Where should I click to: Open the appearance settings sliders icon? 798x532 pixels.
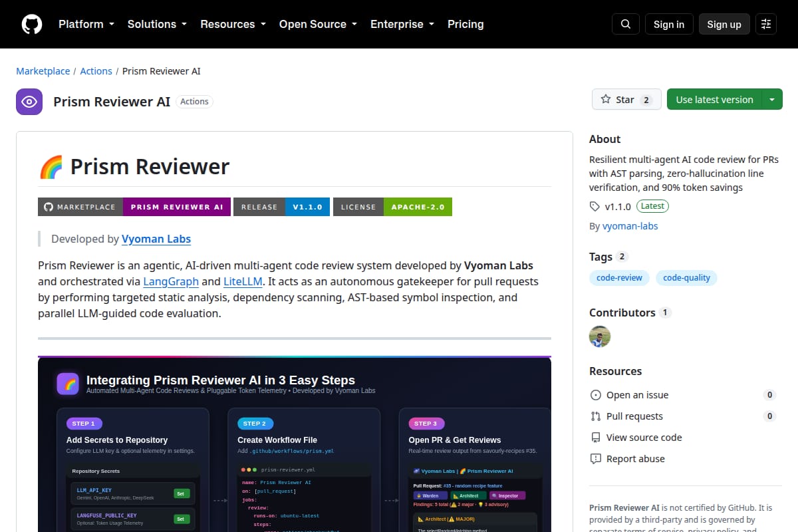point(766,24)
